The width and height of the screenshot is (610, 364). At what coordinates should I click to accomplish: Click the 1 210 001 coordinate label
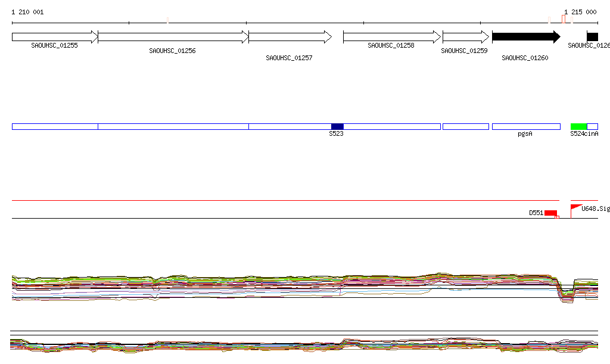(27, 12)
